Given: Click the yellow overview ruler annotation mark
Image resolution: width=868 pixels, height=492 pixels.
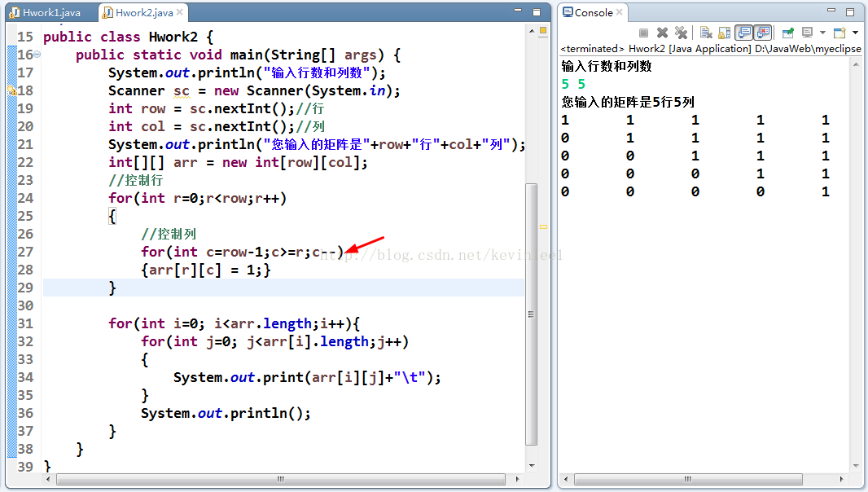Looking at the screenshot, I should (x=543, y=226).
